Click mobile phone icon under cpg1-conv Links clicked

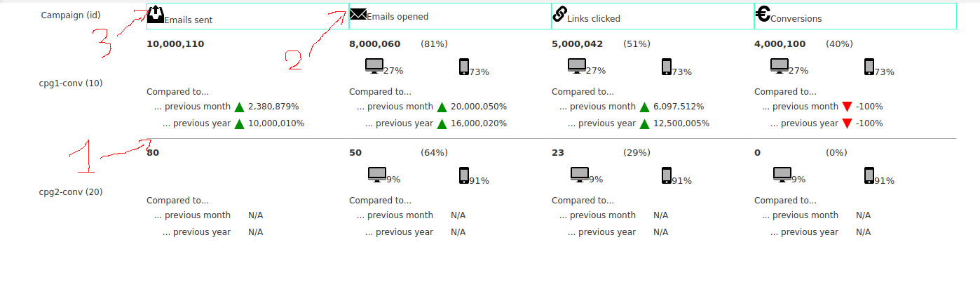pos(667,67)
